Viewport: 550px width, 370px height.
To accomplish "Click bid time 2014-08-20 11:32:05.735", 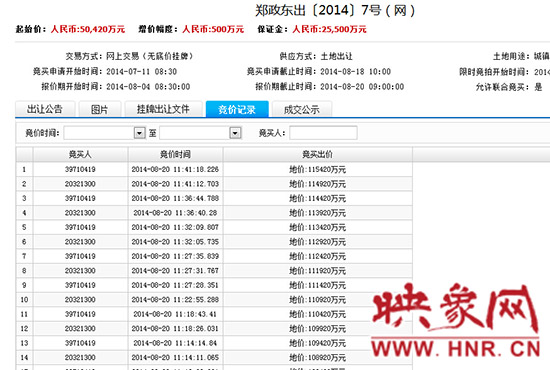I will (x=175, y=242).
